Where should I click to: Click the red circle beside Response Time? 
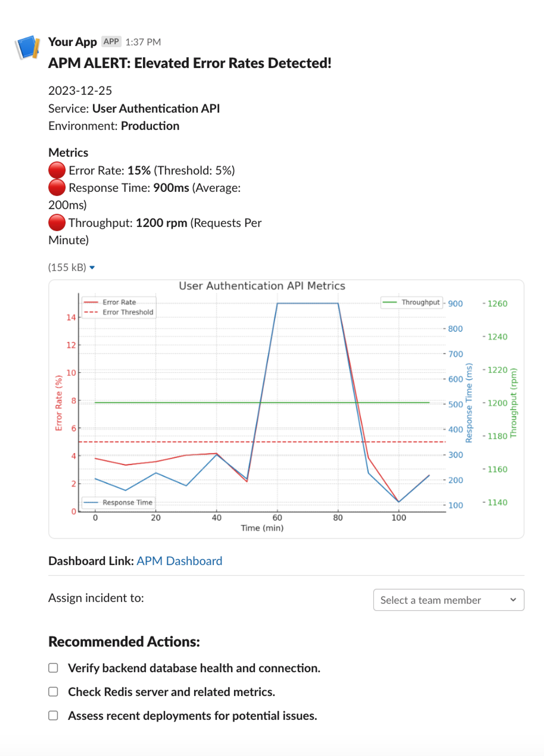click(57, 188)
